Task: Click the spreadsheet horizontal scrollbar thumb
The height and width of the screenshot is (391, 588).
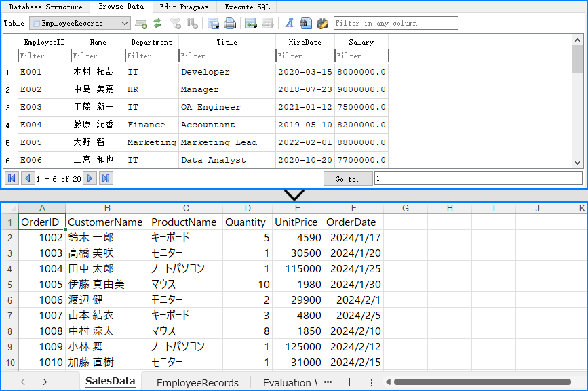Action: (x=482, y=382)
